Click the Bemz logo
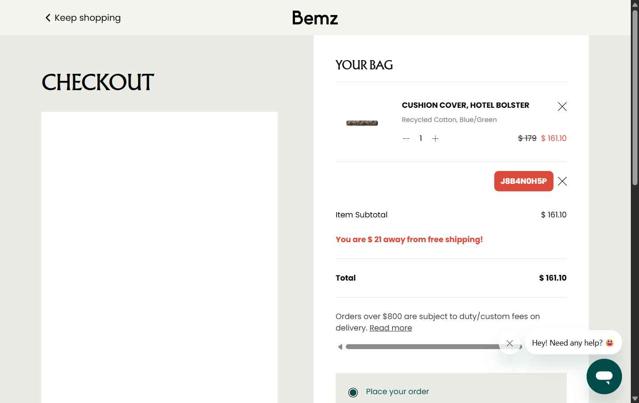The height and width of the screenshot is (403, 639). pos(315,18)
